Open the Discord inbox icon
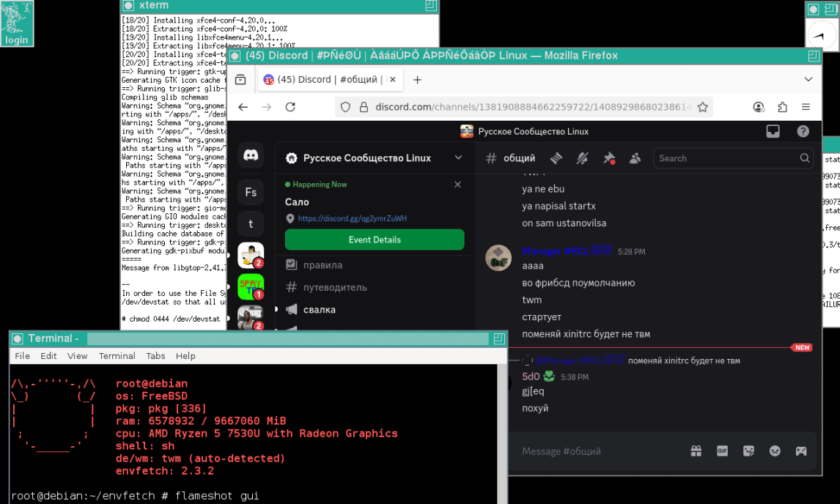 (773, 131)
